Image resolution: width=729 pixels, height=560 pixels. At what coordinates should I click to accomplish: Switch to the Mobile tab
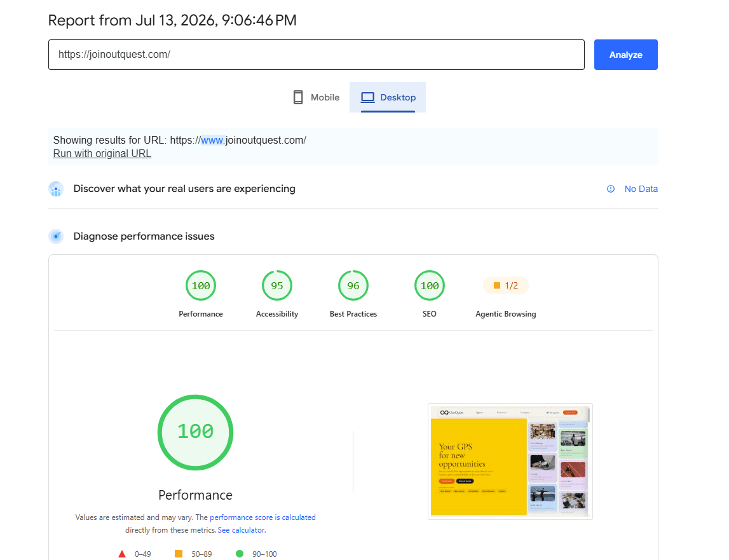tap(316, 97)
